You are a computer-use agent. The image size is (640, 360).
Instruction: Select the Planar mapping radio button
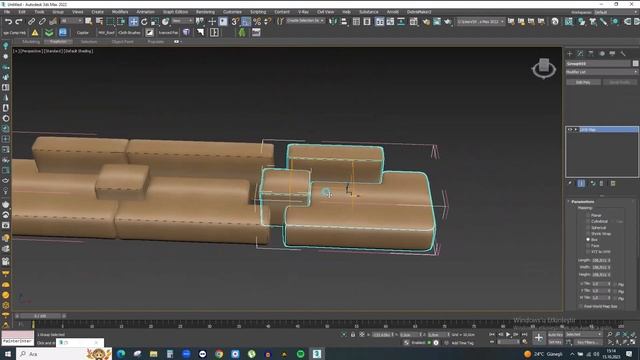(x=588, y=215)
